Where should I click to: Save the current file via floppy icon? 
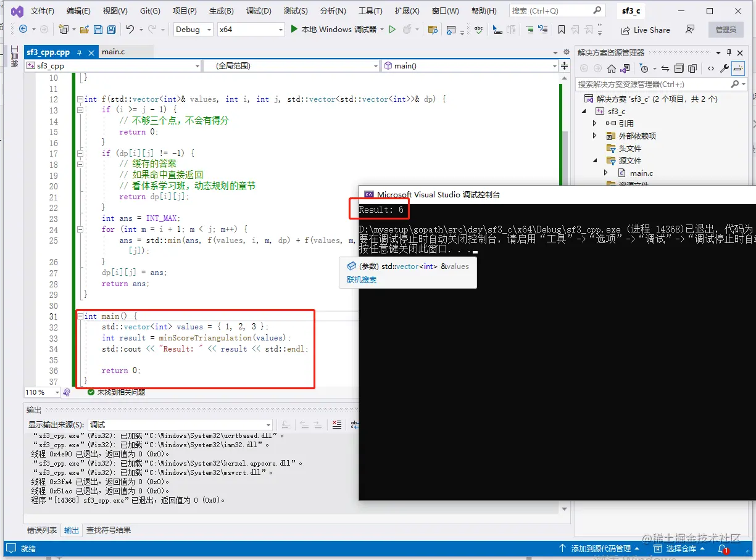pos(98,29)
